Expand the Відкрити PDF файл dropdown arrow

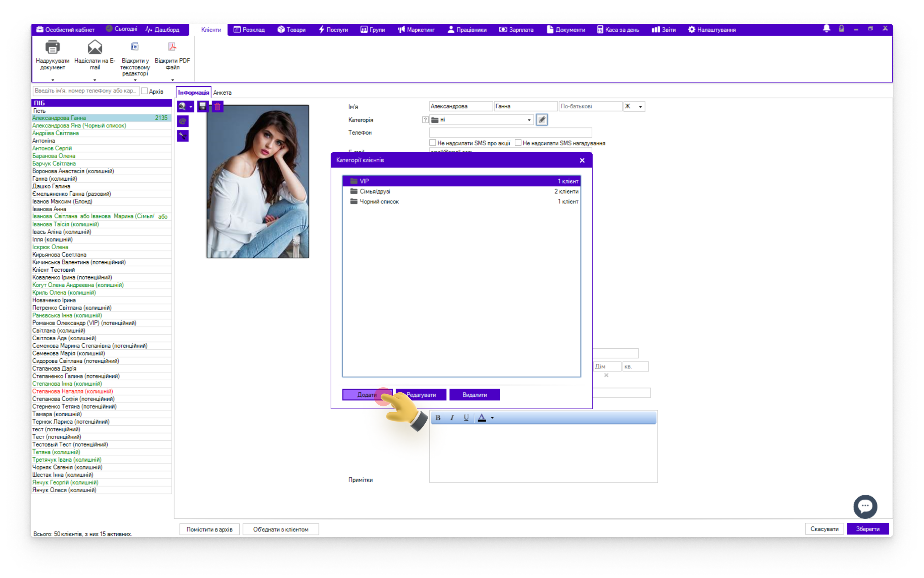173,80
